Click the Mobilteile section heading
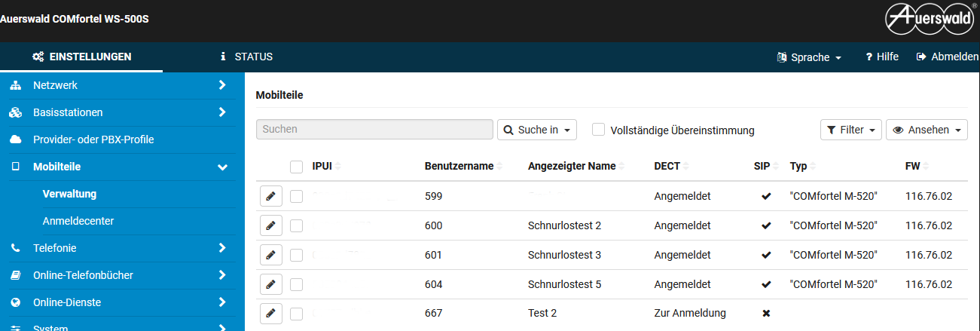980x331 pixels. (279, 95)
